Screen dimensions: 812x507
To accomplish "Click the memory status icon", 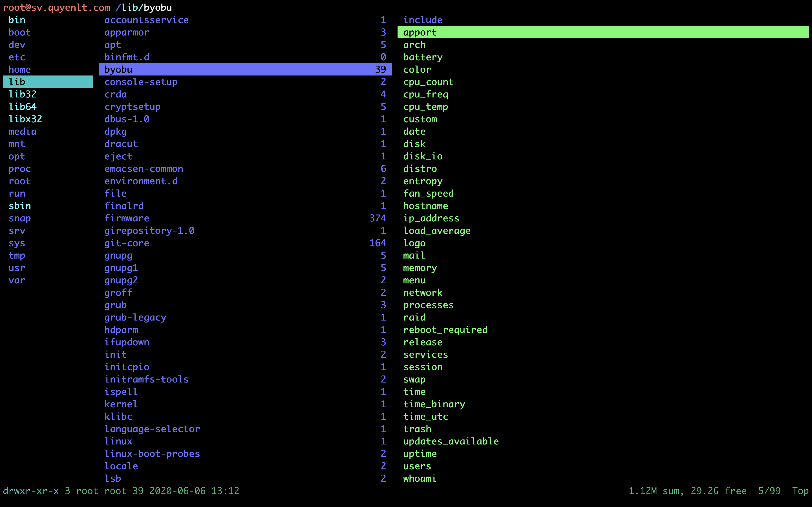I will coord(420,268).
